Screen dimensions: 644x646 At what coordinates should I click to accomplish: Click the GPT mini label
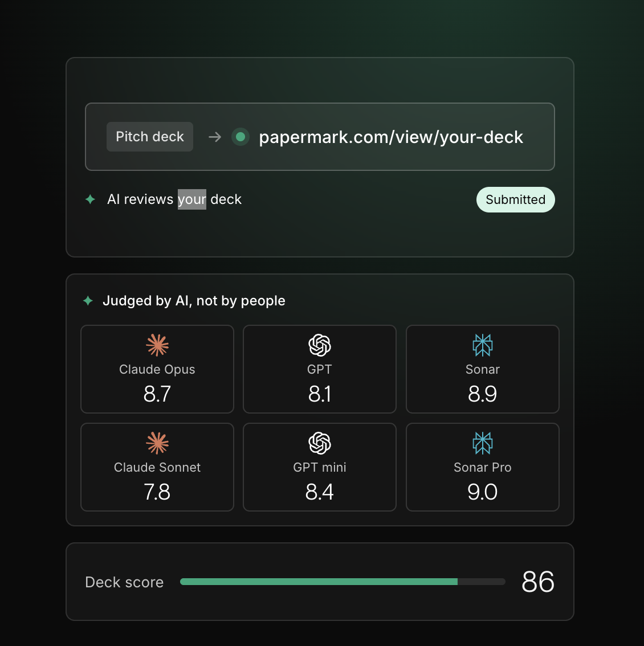pyautogui.click(x=320, y=468)
